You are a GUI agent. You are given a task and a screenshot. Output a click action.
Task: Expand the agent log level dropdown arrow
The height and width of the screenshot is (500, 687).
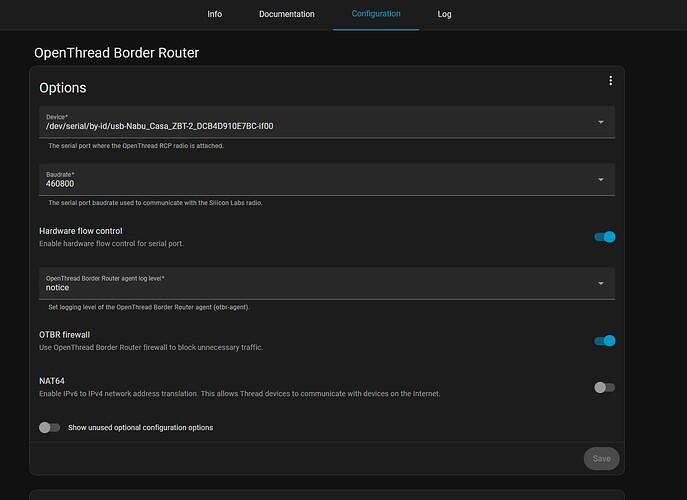pyautogui.click(x=601, y=284)
